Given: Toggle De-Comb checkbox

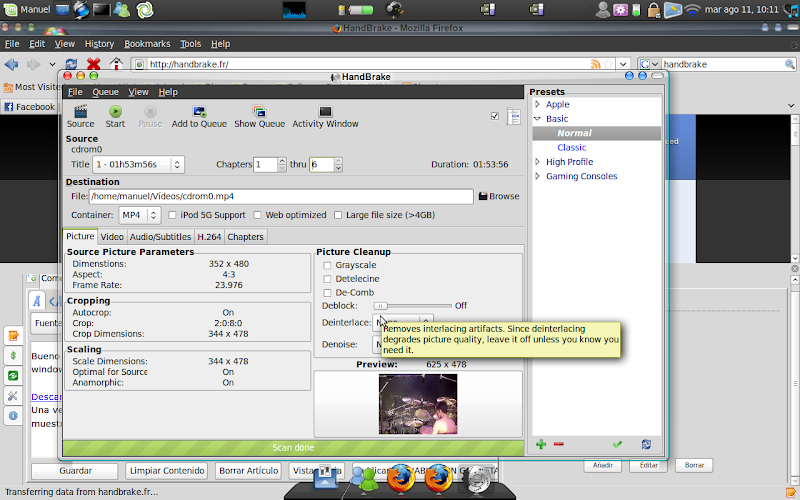Looking at the screenshot, I should [328, 293].
